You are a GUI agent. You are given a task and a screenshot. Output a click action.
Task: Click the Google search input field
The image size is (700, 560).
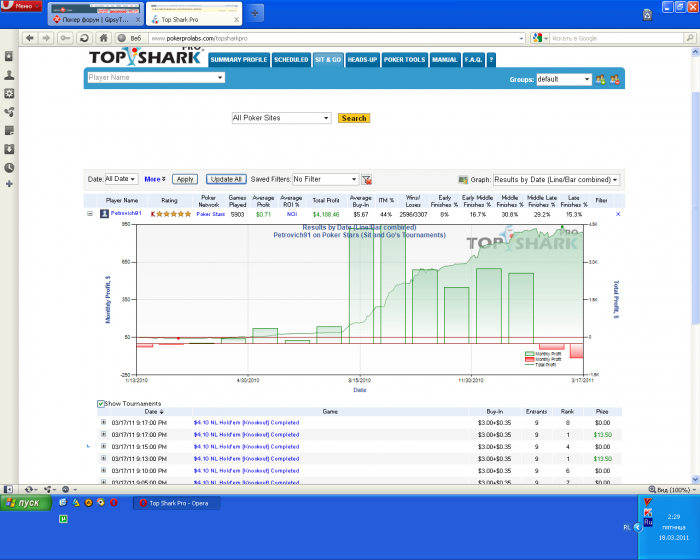click(617, 38)
